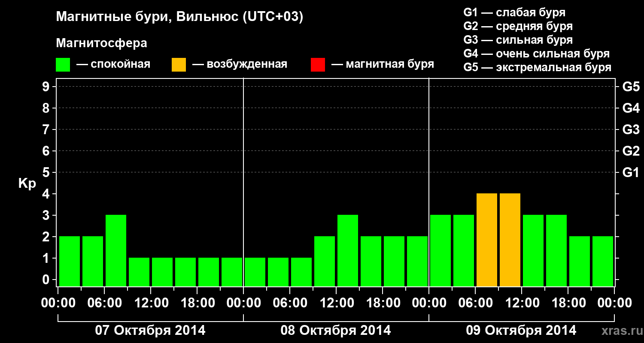The height and width of the screenshot is (343, 644).
Task: Click the '09 Октября 2014' date label
Action: (521, 331)
